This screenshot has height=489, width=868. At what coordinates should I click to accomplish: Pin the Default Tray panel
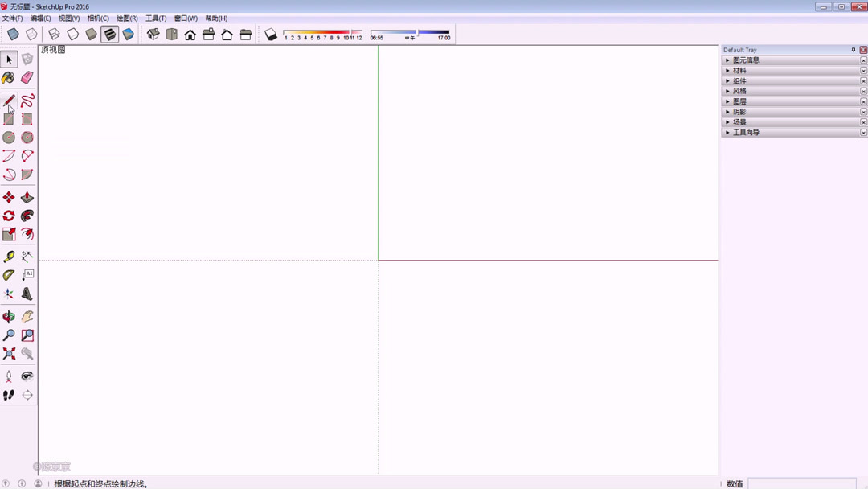[x=854, y=49]
